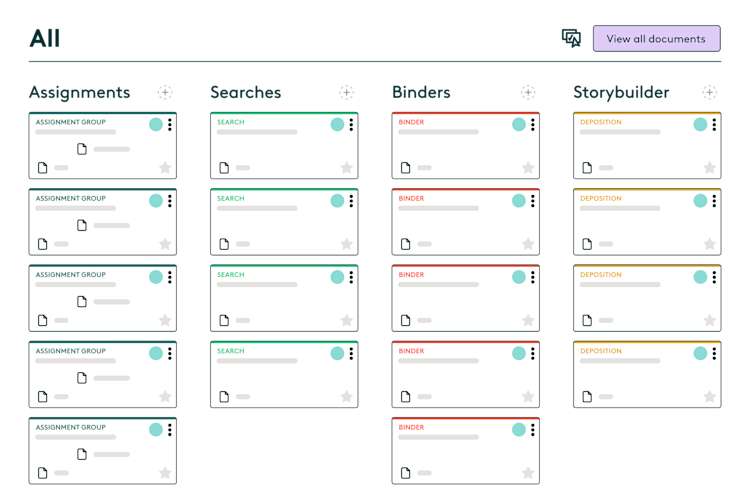750x500 pixels.
Task: Click the centered document icon in first Assignment Group card
Action: point(82,149)
